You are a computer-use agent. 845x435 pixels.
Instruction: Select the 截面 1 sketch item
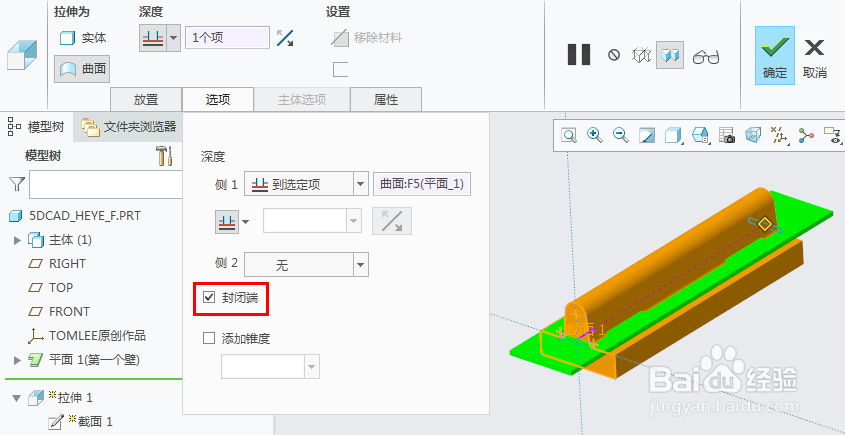coord(81,422)
